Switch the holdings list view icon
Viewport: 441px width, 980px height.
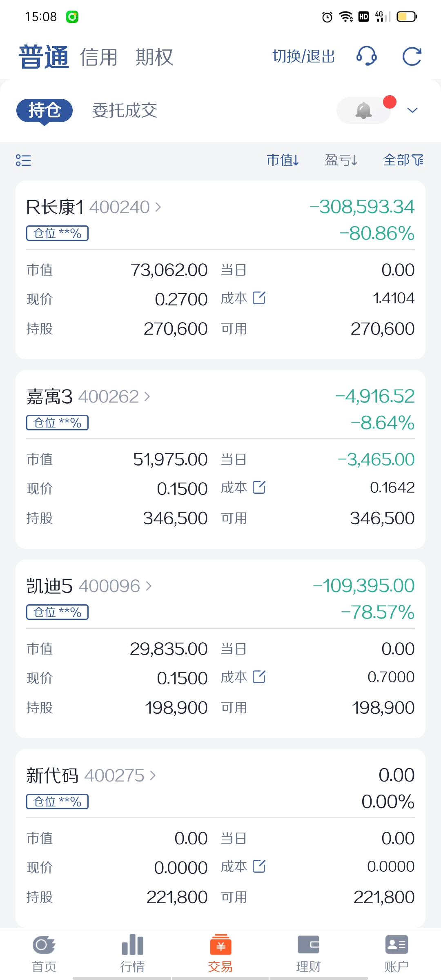[23, 160]
